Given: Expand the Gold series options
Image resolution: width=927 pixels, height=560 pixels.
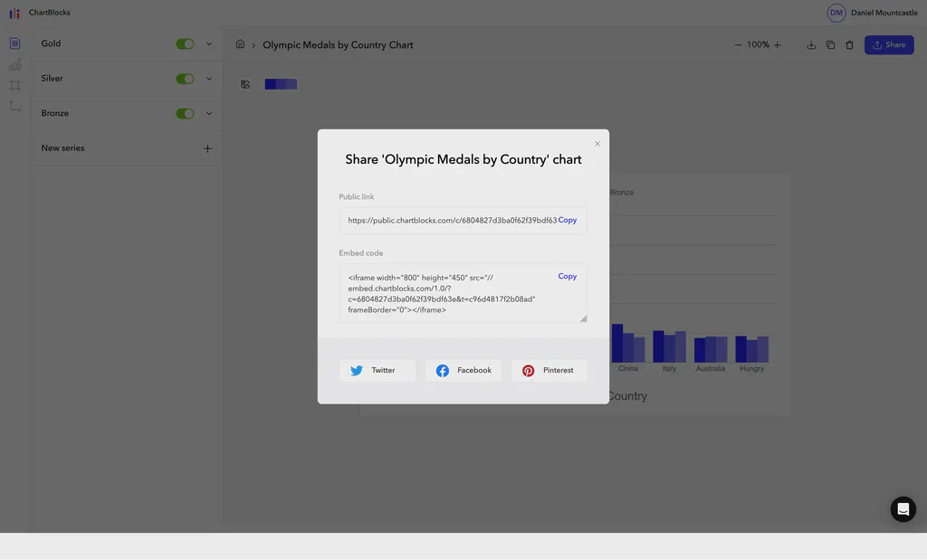Looking at the screenshot, I should pyautogui.click(x=208, y=43).
